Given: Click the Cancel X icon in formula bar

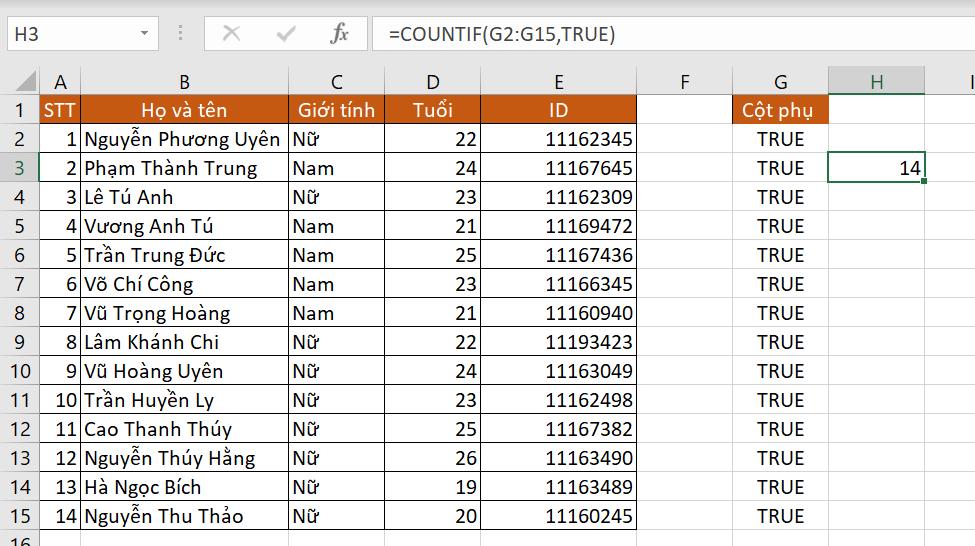Looking at the screenshot, I should coord(231,33).
